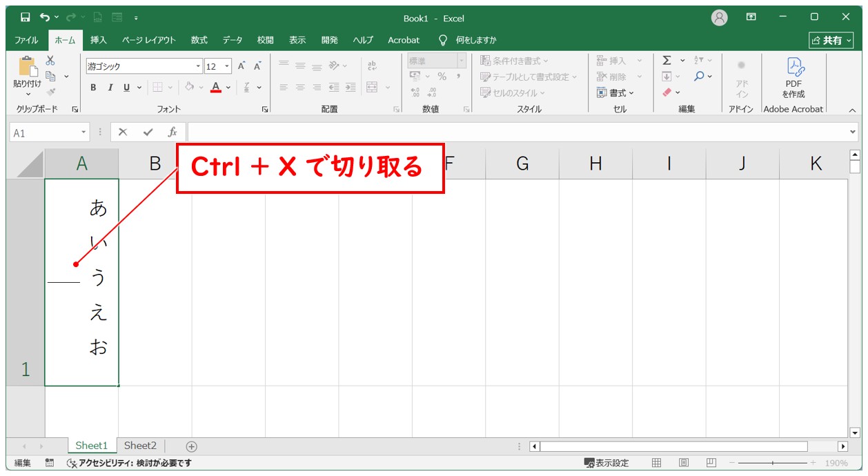Toggle Italic formatting
The width and height of the screenshot is (868, 476).
[110, 88]
